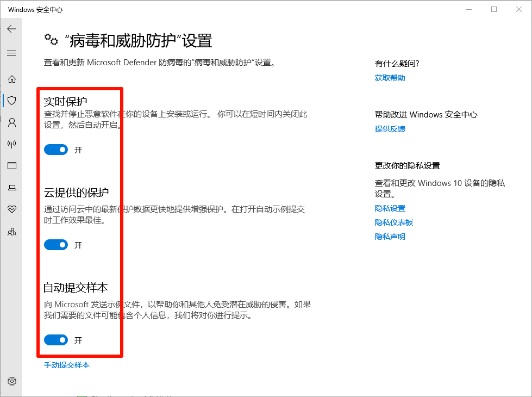Click the back arrow in sidebar
Image resolution: width=532 pixels, height=397 pixels.
click(12, 28)
